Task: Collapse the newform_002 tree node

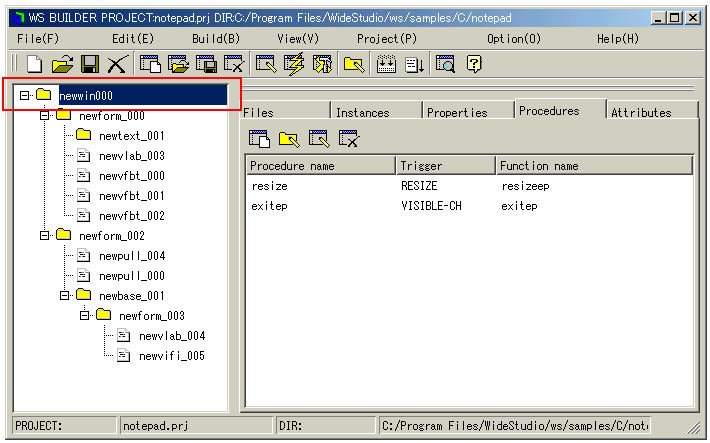Action: pyautogui.click(x=45, y=235)
